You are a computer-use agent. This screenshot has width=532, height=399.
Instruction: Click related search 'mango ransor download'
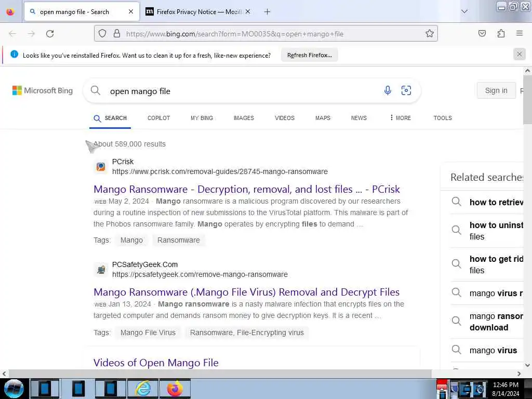coord(487,322)
